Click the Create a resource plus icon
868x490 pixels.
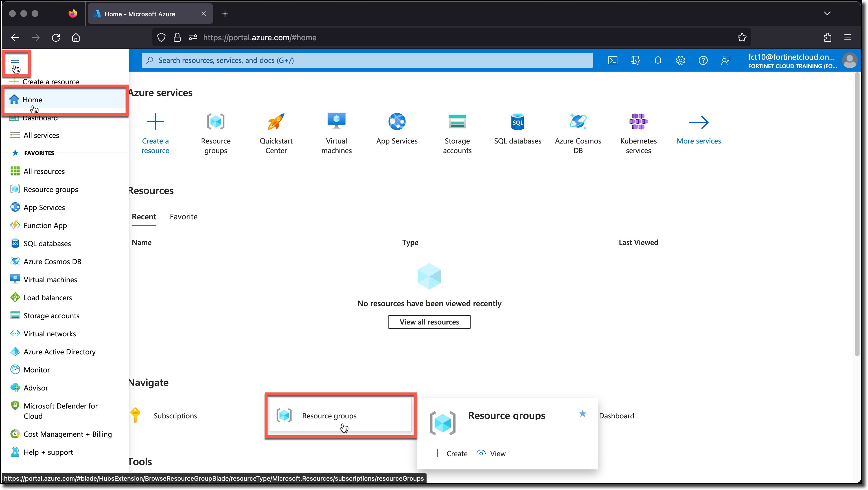pos(155,122)
